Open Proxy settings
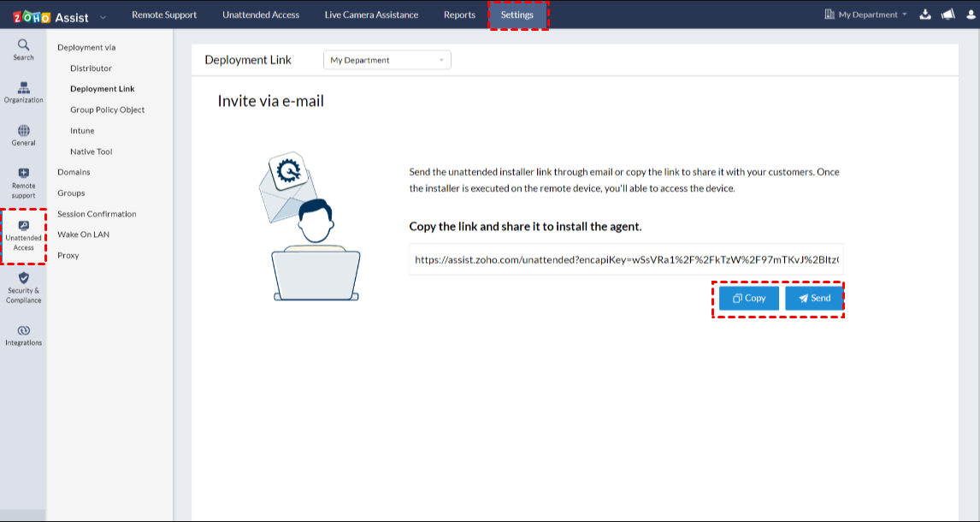 point(68,255)
